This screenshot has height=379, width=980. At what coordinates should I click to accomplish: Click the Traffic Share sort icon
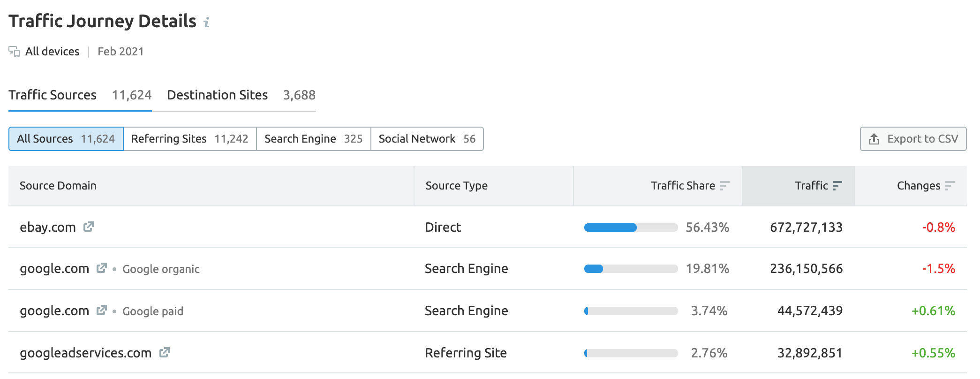coord(724,186)
